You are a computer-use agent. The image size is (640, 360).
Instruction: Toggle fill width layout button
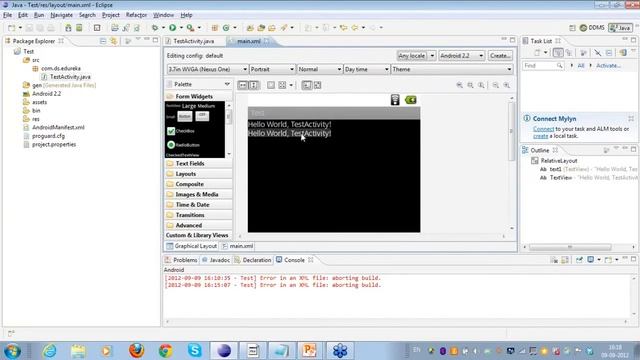243,85
